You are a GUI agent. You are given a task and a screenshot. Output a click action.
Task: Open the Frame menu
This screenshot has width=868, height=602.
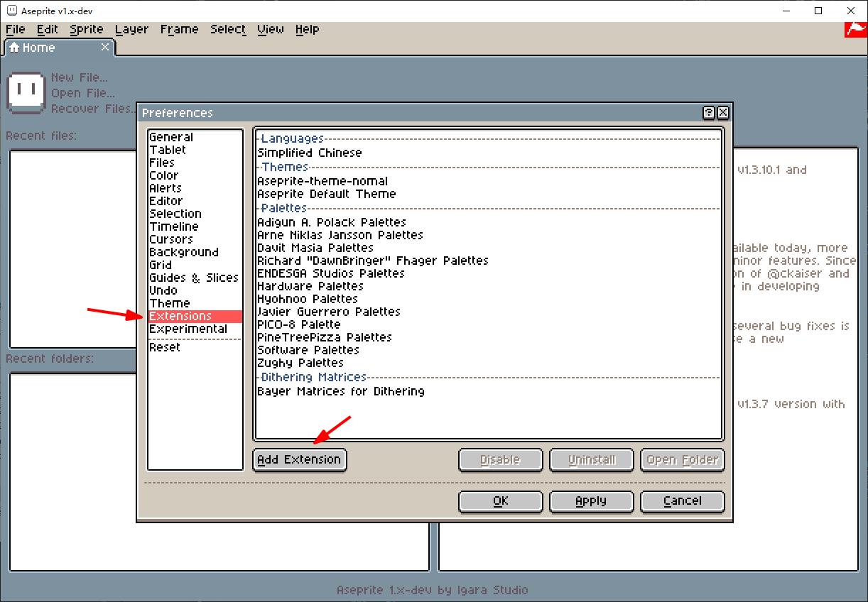179,29
